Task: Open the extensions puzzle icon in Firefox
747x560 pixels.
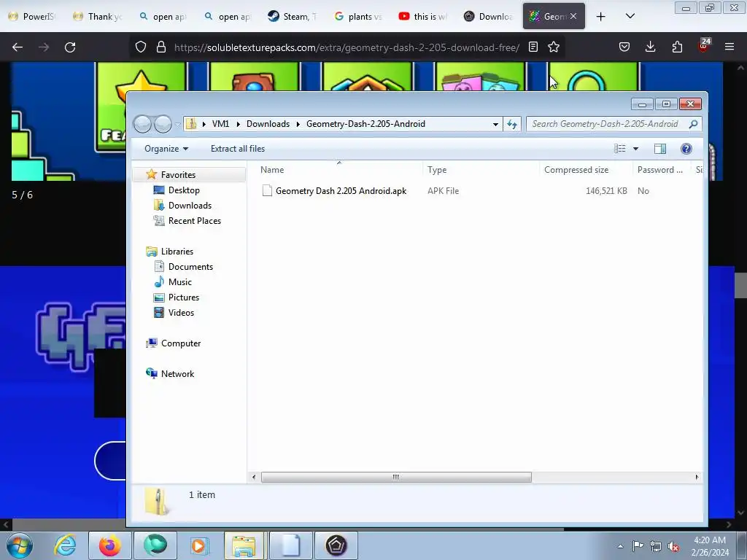Action: (x=677, y=47)
